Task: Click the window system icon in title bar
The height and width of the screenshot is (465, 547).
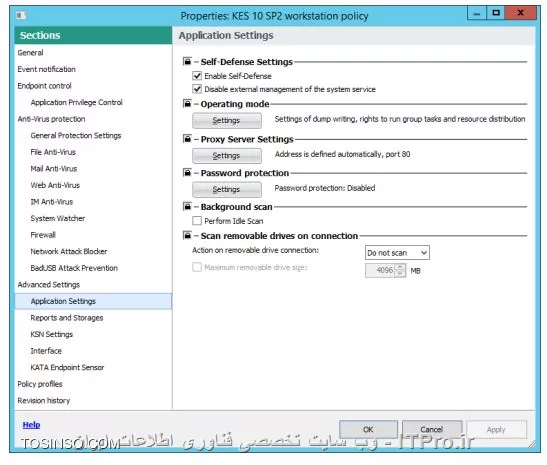Action: (x=21, y=15)
